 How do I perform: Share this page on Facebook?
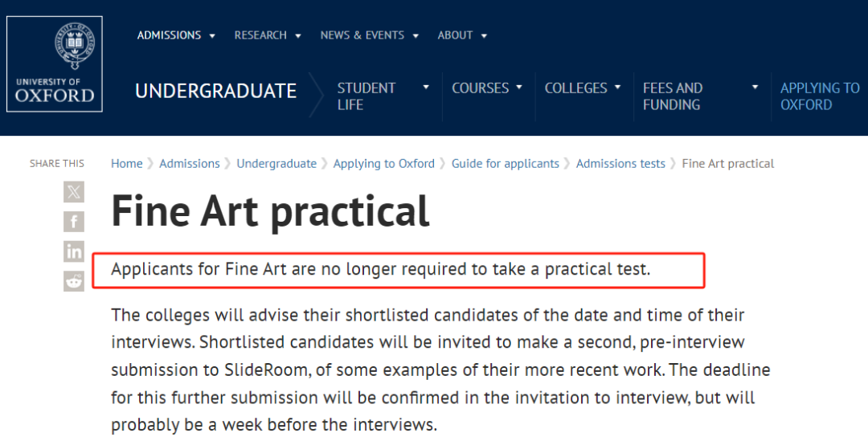[74, 222]
